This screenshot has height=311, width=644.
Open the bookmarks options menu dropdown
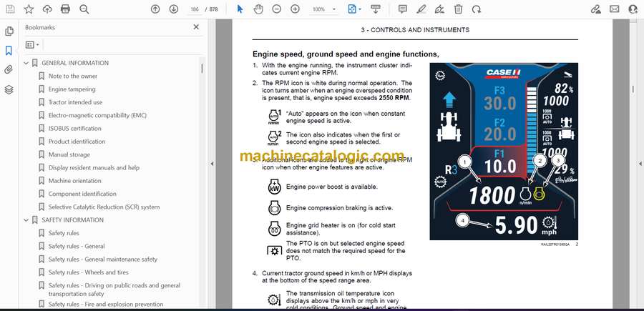pos(32,45)
